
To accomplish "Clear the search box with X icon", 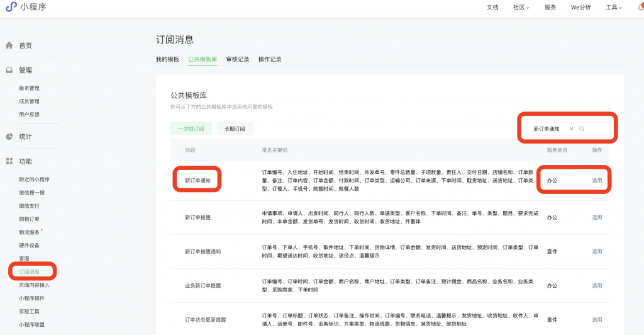I will click(571, 128).
